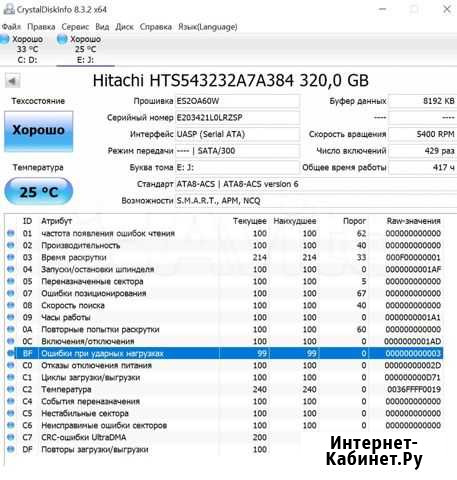Click the Текущее column header

[250, 221]
